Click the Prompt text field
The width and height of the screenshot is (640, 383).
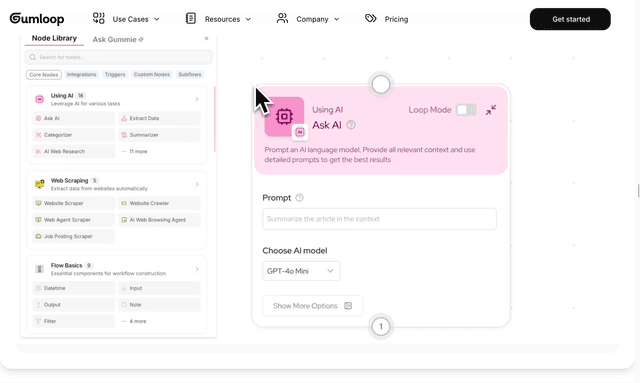[379, 219]
